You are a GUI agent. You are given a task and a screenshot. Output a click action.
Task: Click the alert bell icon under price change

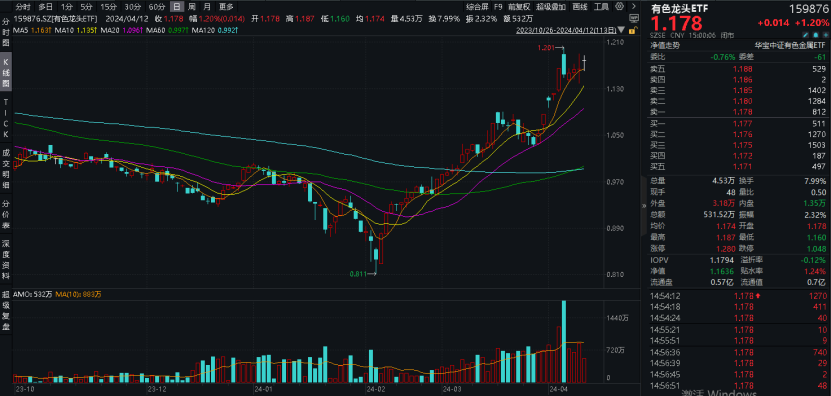tap(816, 35)
